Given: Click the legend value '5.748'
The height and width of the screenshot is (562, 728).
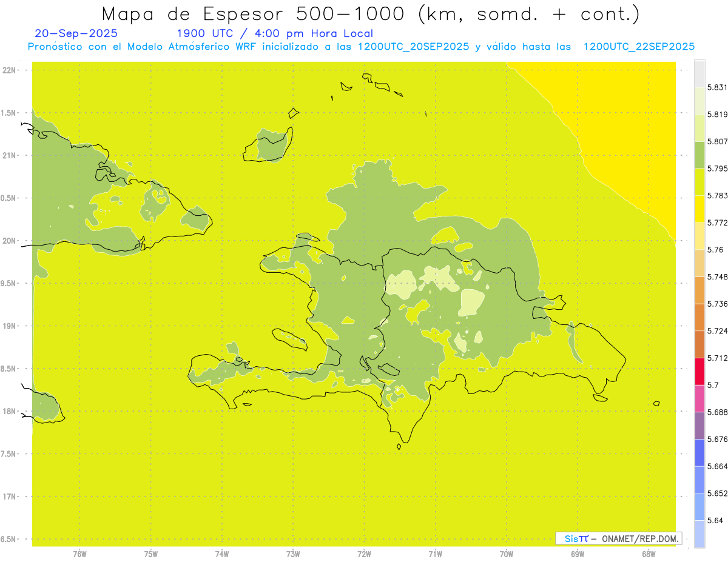Looking at the screenshot, I should pos(718,276).
